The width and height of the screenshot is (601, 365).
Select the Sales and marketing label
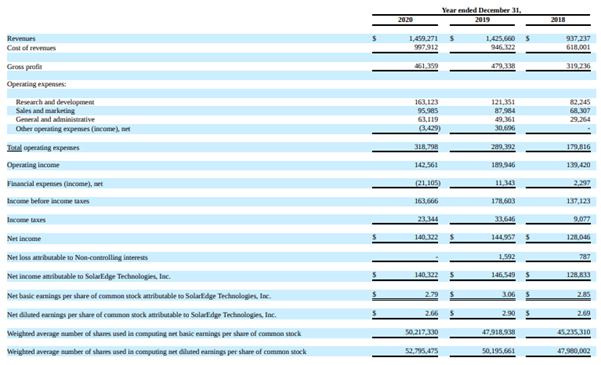(x=45, y=111)
